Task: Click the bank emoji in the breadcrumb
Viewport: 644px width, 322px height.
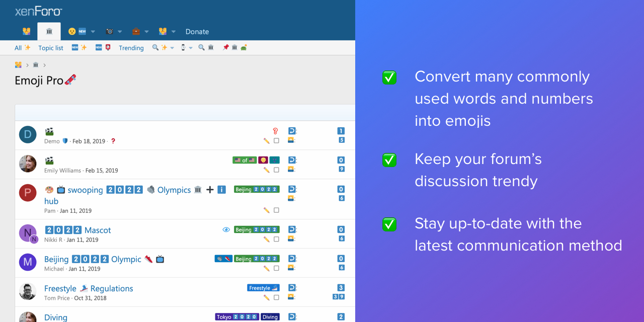Action: click(x=36, y=65)
